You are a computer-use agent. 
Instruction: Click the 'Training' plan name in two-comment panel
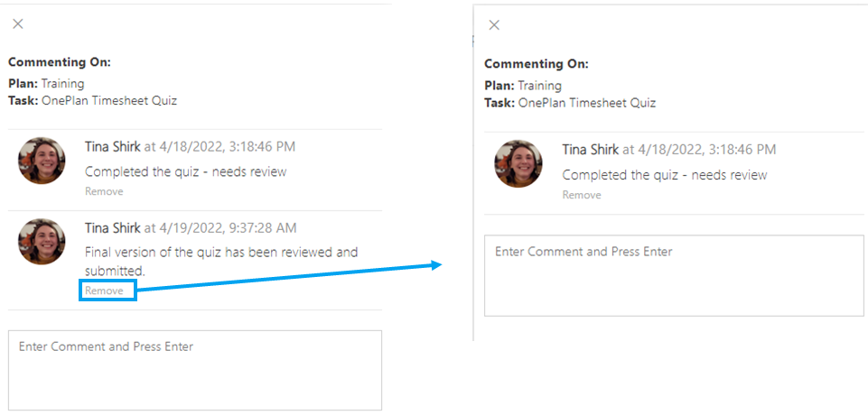(x=62, y=84)
